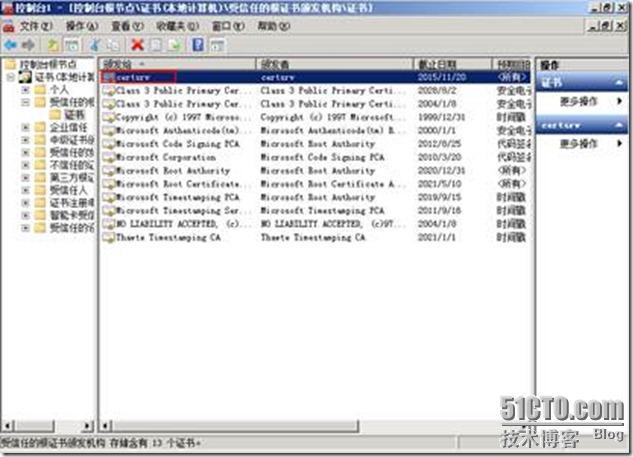The height and width of the screenshot is (457, 633).
Task: Click the 控制台根节点 folder icon
Action: (x=10, y=64)
